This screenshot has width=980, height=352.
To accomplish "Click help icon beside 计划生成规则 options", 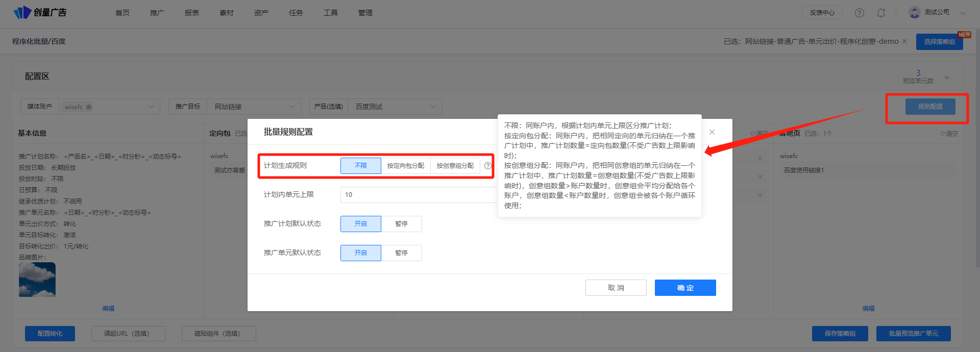I will [x=487, y=166].
